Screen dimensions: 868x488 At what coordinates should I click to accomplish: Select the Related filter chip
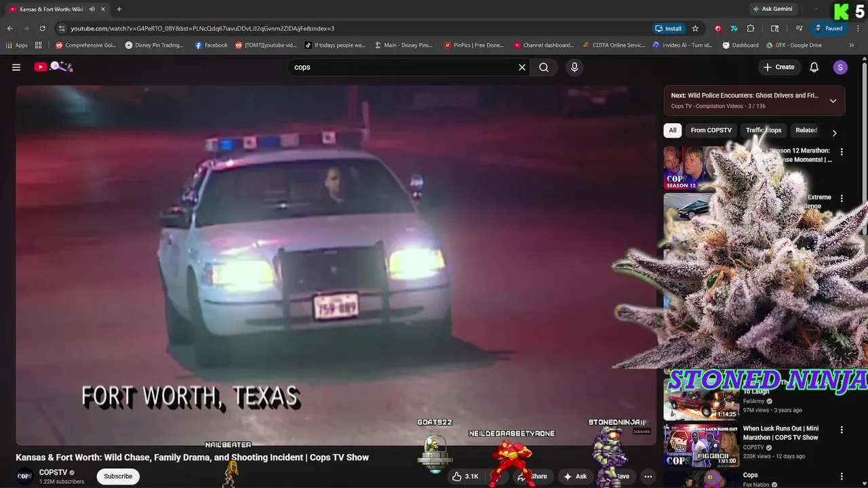point(806,130)
